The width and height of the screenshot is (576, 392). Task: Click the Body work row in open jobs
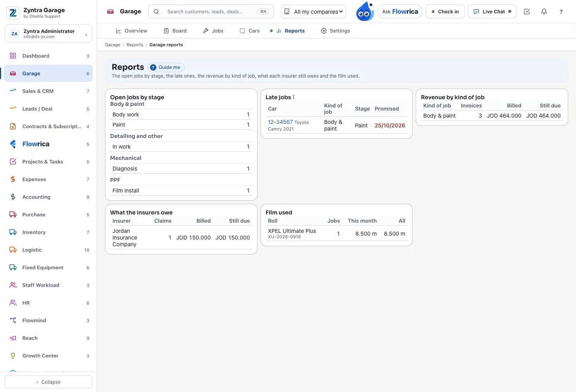coord(181,114)
